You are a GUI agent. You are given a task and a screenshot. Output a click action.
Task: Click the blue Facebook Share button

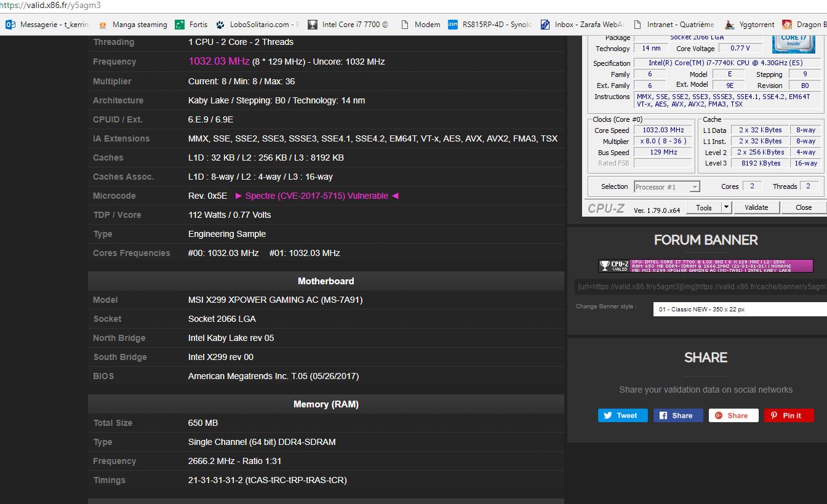coord(678,415)
